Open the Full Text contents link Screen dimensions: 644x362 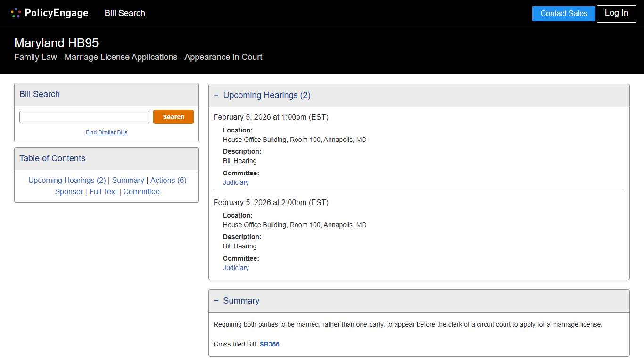tap(103, 191)
